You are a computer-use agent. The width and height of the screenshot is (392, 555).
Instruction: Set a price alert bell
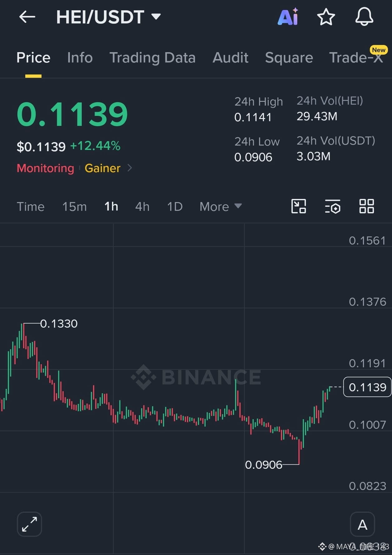[364, 17]
